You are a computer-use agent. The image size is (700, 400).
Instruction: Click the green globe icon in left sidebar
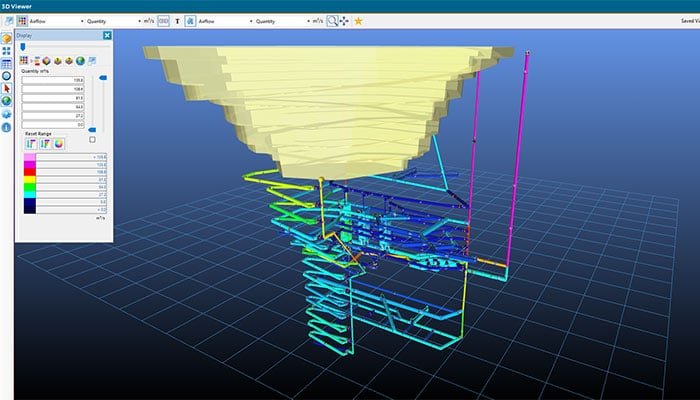point(6,101)
